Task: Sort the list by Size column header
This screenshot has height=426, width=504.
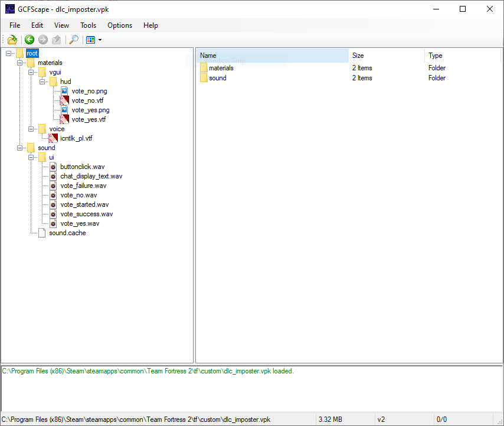Action: [387, 56]
